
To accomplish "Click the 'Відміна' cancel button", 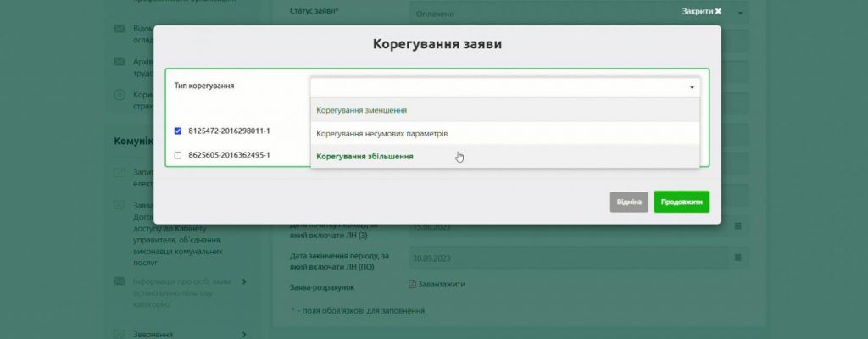I will (x=629, y=202).
